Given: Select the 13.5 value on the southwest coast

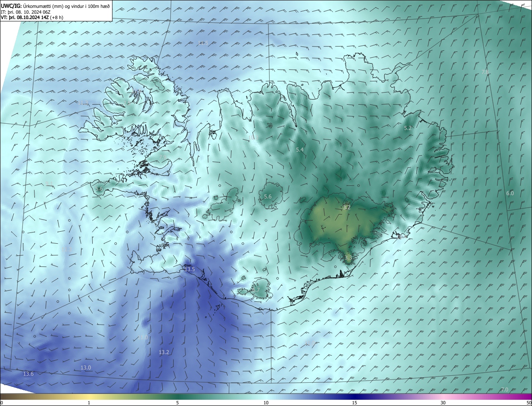Looking at the screenshot, I should coord(190,269).
